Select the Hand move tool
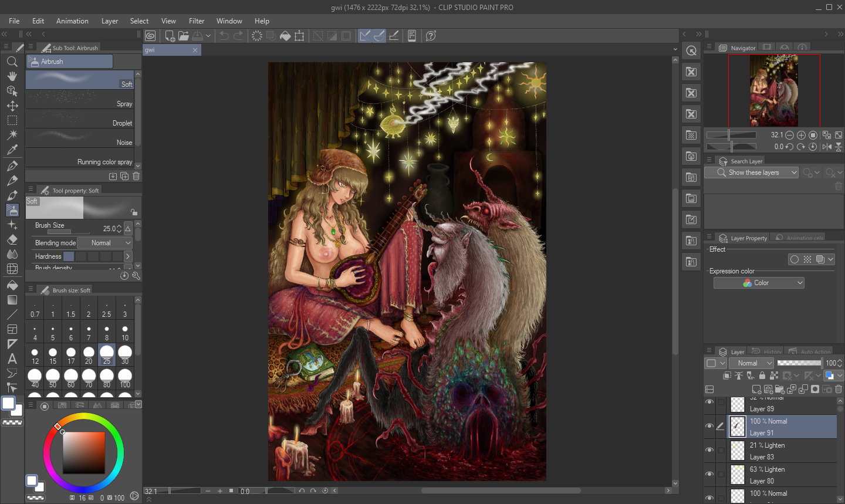845x504 pixels. tap(12, 76)
